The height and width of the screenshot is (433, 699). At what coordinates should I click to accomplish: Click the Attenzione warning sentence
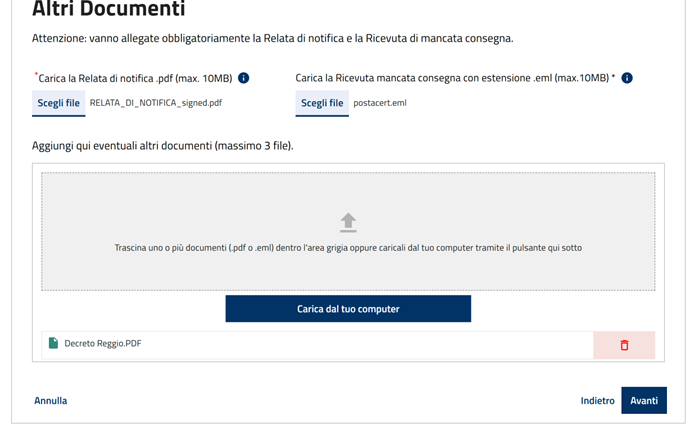[273, 38]
